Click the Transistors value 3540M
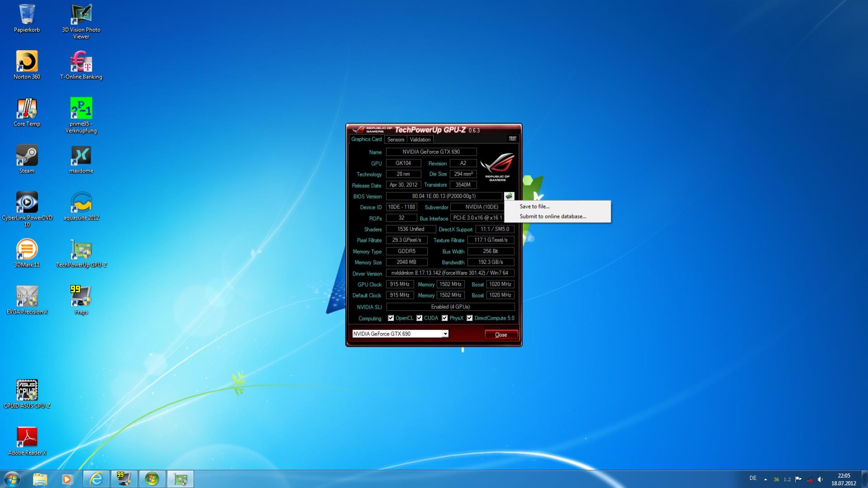 463,185
